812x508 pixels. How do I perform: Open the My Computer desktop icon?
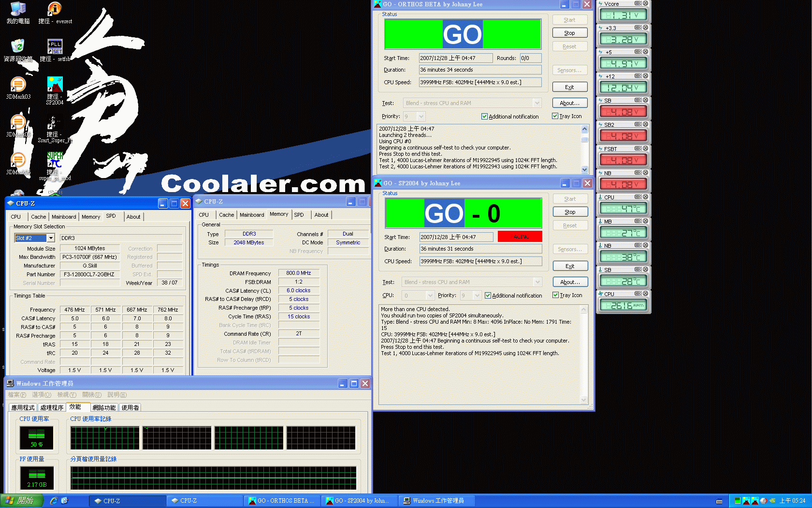click(18, 13)
